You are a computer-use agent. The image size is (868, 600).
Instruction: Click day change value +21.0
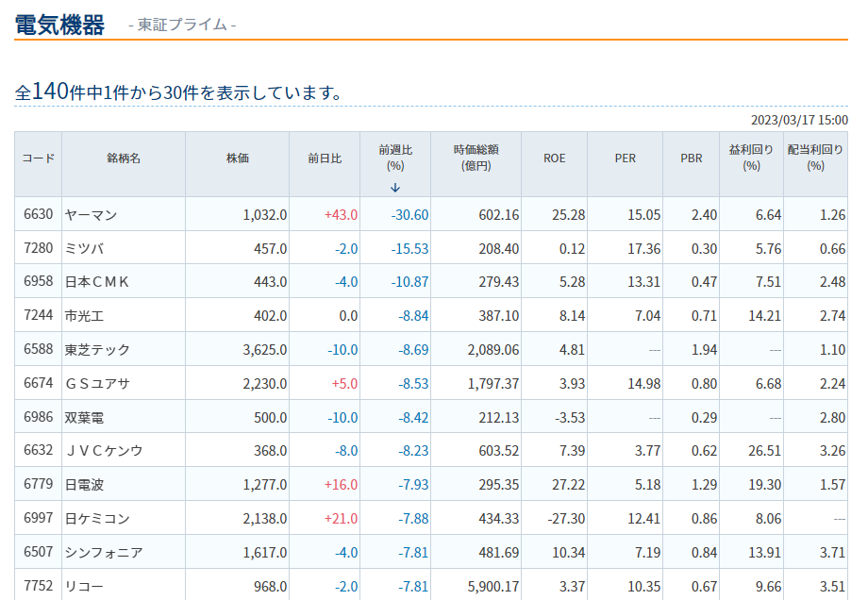click(341, 519)
